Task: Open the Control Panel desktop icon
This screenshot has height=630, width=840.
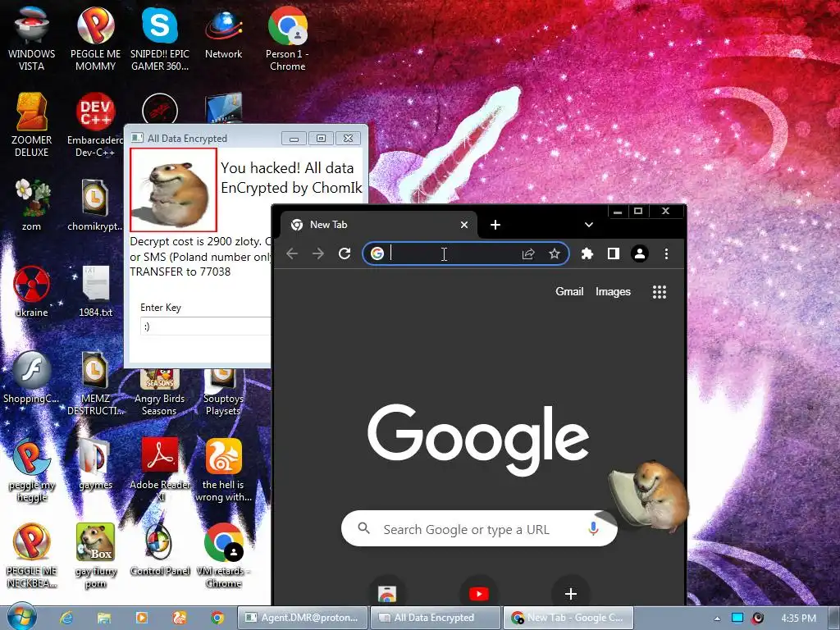Action: click(x=160, y=549)
